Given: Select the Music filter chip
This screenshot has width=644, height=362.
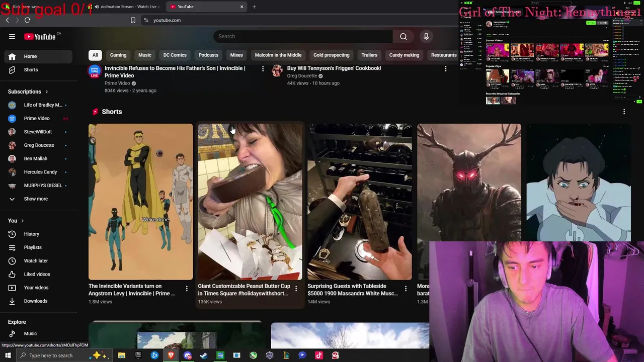Looking at the screenshot, I should 145,55.
